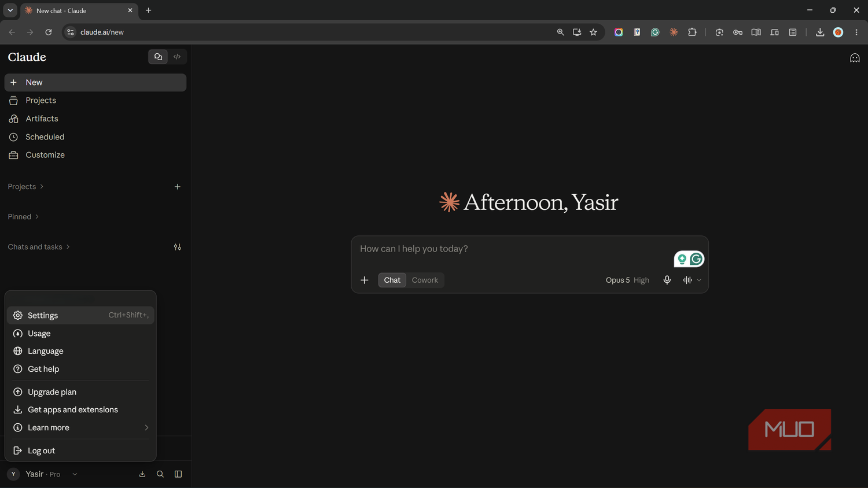Screen dimensions: 868x488
Task: Click the Claude logo text in the sidebar
Action: [27, 57]
